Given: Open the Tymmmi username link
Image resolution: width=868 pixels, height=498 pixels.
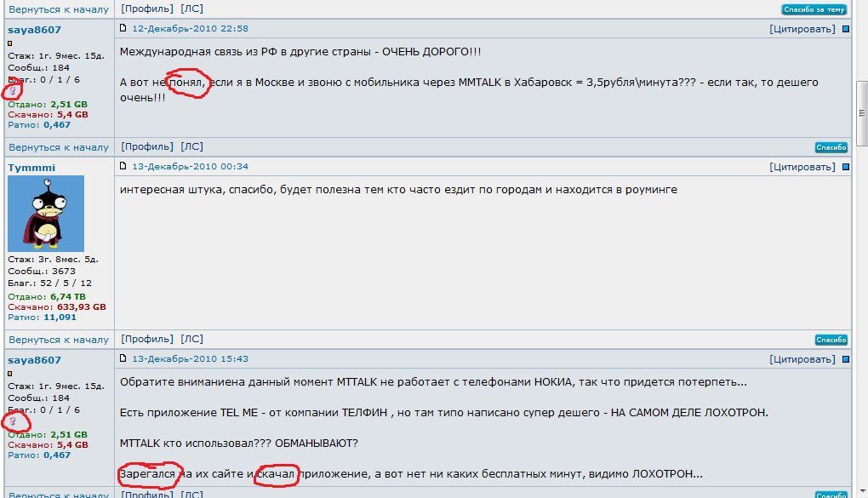Looking at the screenshot, I should pyautogui.click(x=31, y=168).
